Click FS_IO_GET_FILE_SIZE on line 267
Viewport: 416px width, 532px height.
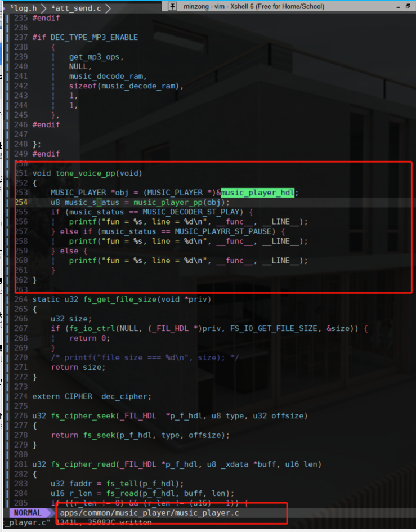[x=274, y=328]
